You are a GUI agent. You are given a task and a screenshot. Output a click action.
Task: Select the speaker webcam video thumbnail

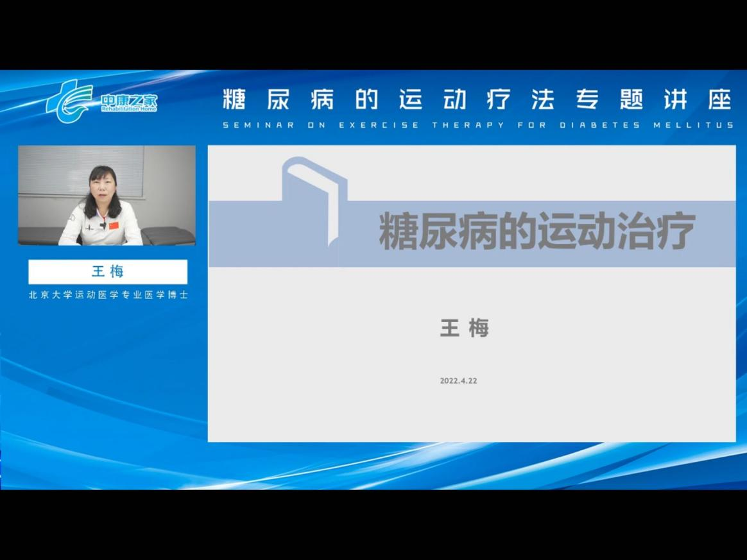click(107, 195)
